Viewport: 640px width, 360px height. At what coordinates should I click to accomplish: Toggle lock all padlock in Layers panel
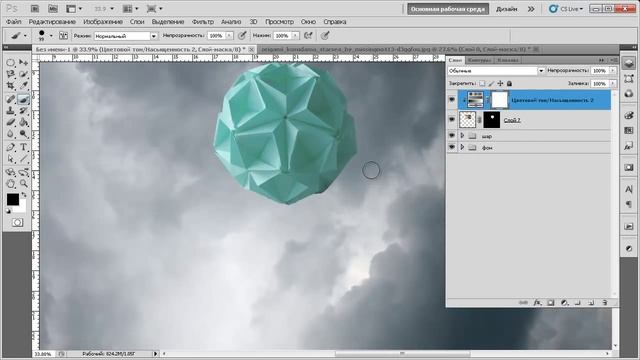pyautogui.click(x=509, y=83)
